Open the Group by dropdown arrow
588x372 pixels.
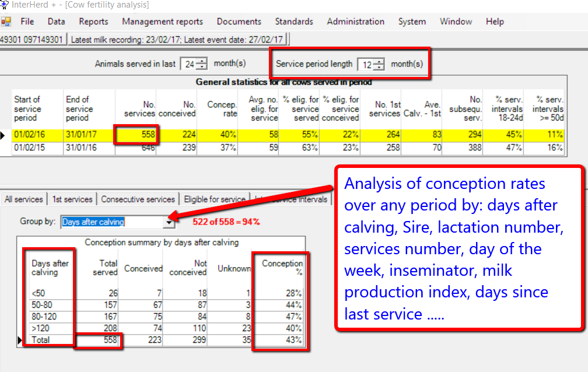point(169,222)
